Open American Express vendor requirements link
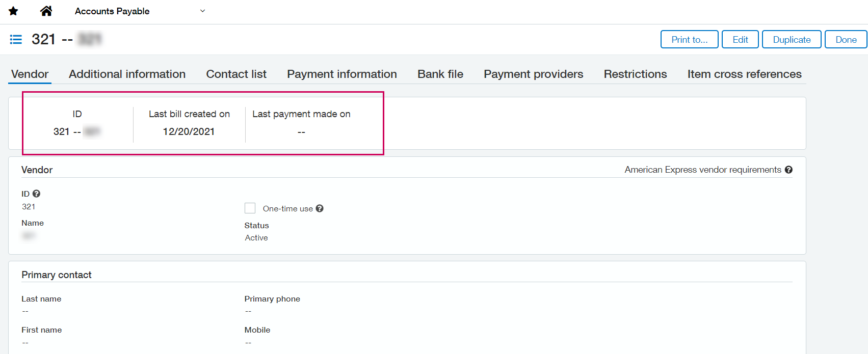The height and width of the screenshot is (354, 868). [x=703, y=170]
